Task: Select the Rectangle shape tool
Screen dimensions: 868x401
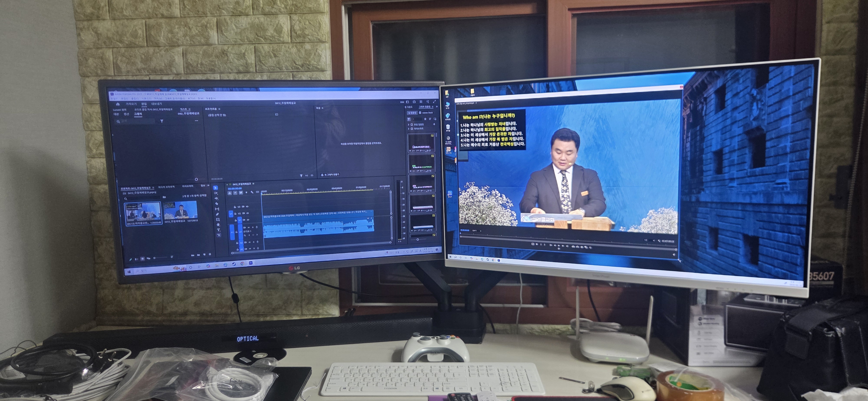Action: 218,220
